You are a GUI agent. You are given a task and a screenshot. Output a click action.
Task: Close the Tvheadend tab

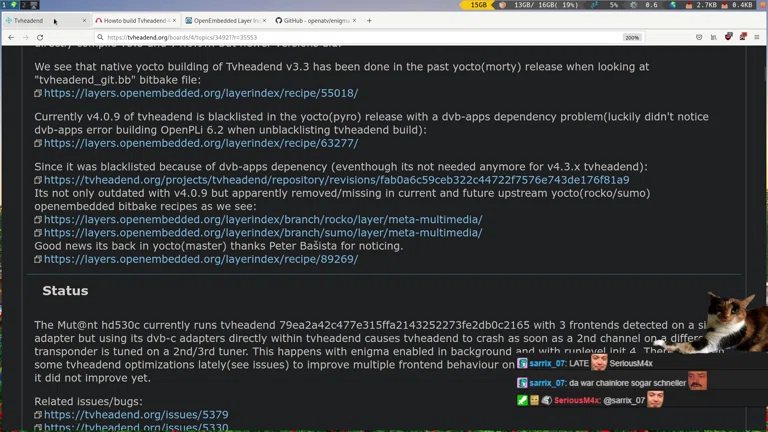(83, 20)
